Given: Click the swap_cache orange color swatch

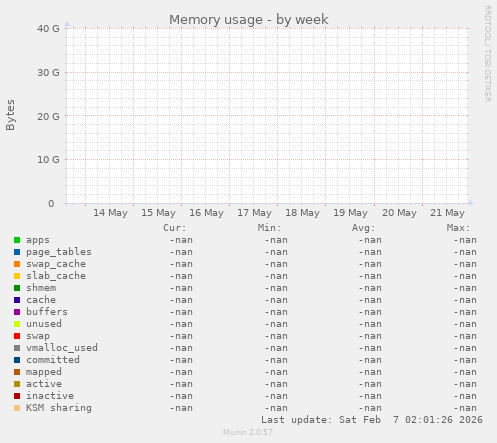Looking at the screenshot, I should 17,264.
